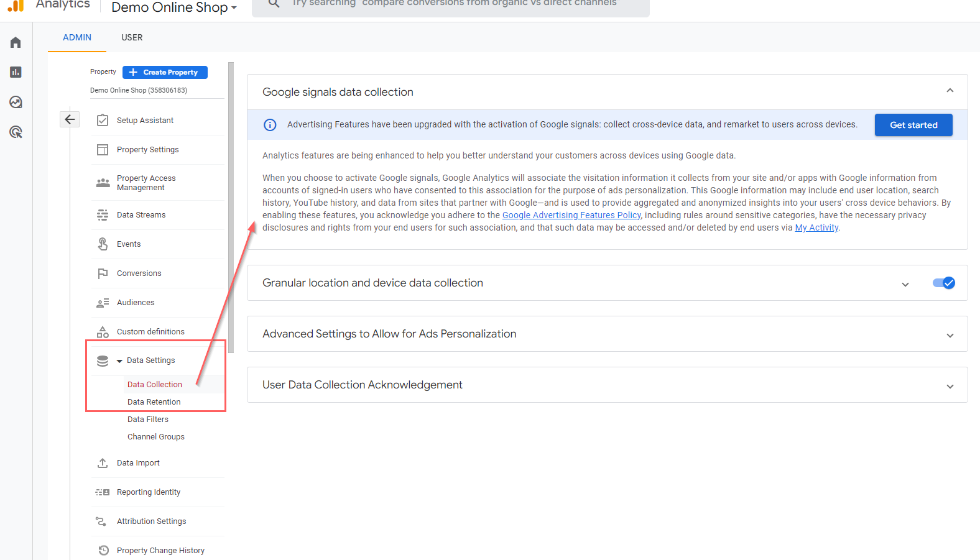Click "Reporting Identity" label
This screenshot has width=980, height=560.
149,492
